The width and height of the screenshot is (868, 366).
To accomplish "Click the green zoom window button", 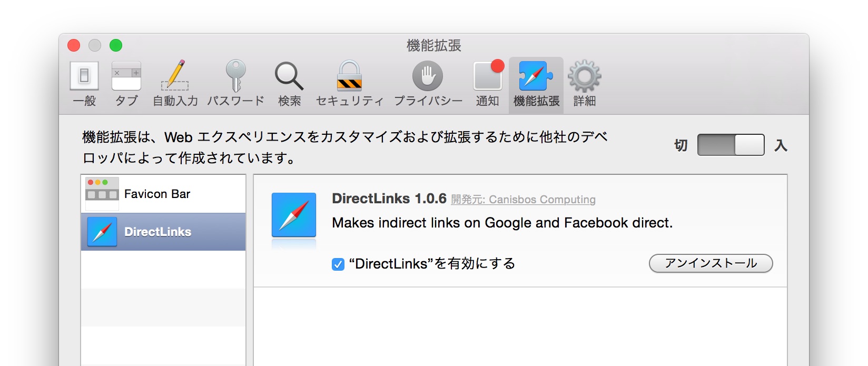I will 116,45.
